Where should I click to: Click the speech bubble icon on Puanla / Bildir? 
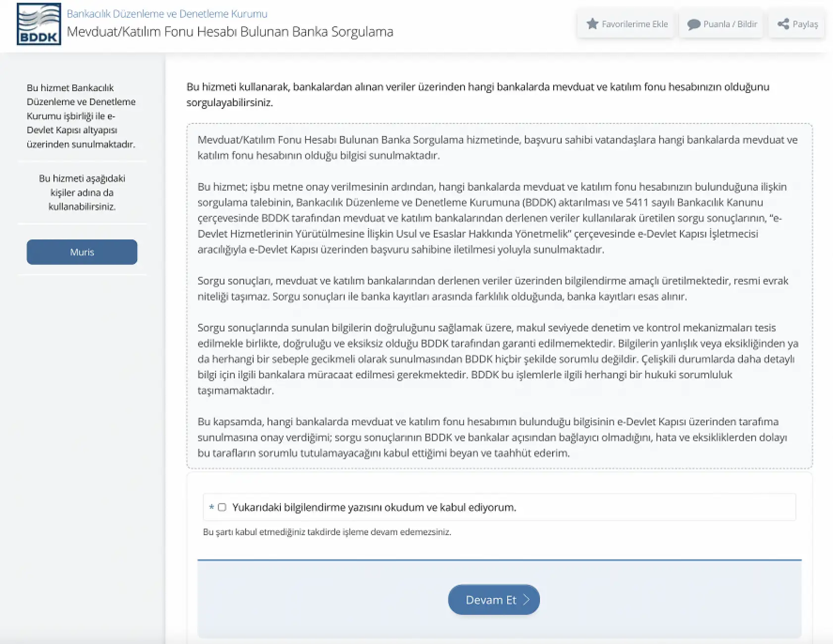(694, 24)
